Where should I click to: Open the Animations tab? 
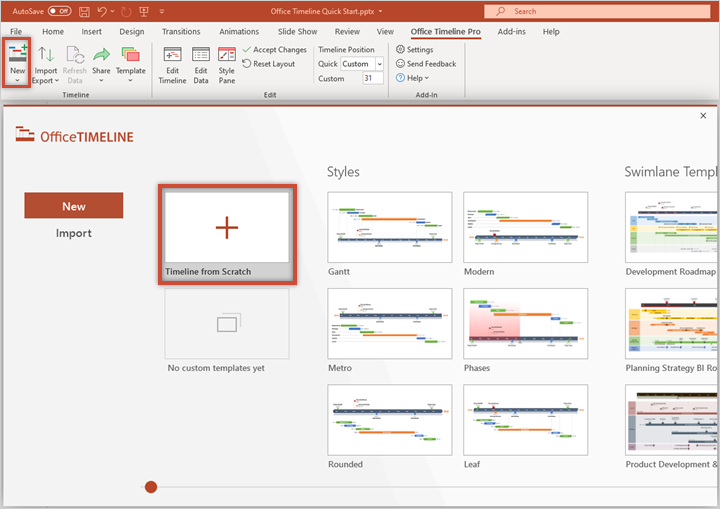tap(239, 32)
